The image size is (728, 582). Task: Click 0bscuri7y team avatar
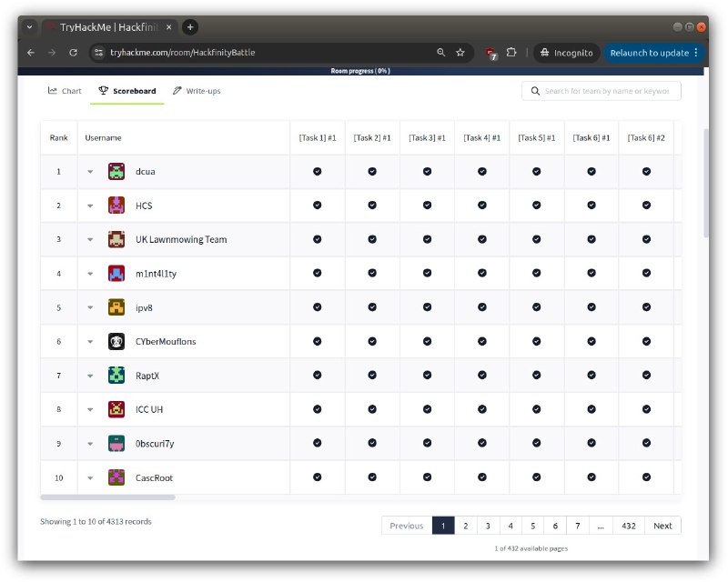(116, 444)
